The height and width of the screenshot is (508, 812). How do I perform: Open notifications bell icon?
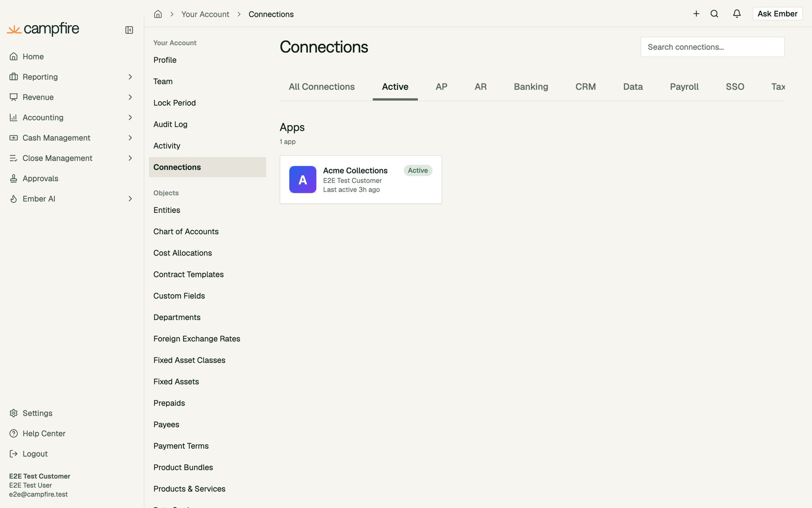tap(737, 14)
